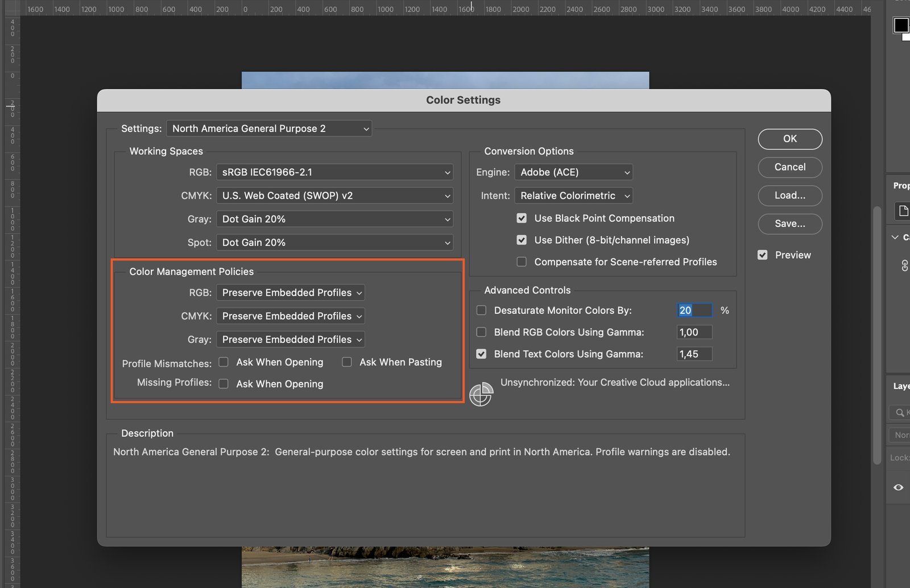Click the OK button
The image size is (910, 588).
789,139
